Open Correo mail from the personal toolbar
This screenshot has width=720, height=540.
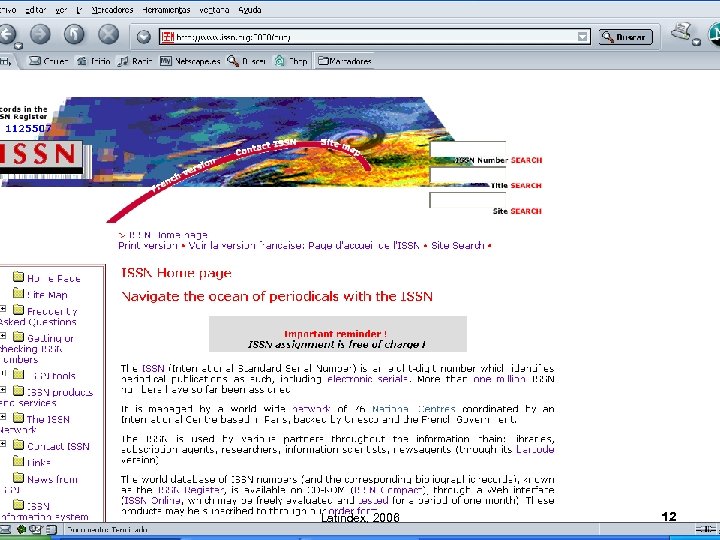(x=48, y=61)
